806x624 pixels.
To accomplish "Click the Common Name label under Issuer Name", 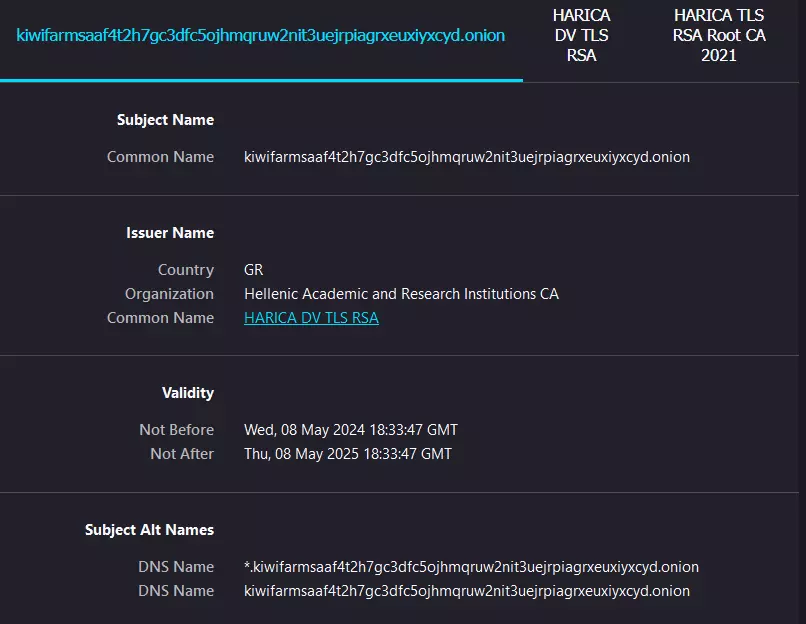I will pos(160,318).
